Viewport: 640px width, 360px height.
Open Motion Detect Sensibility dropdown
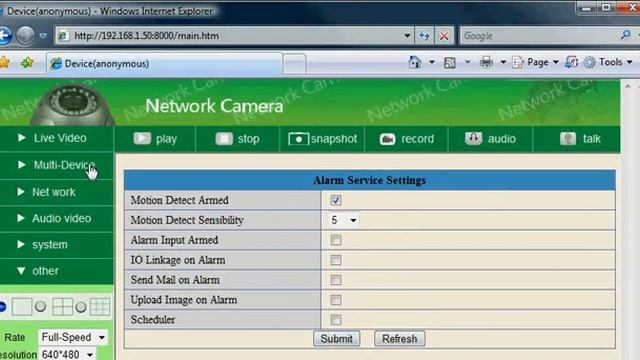[x=344, y=220]
